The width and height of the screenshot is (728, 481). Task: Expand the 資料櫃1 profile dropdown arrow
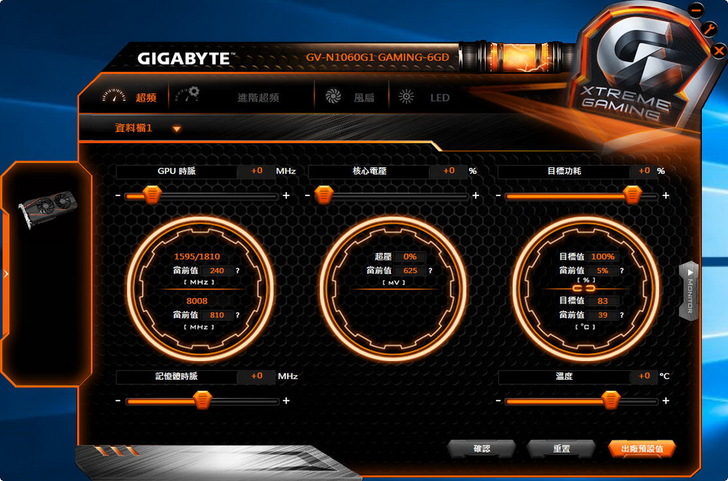click(176, 129)
